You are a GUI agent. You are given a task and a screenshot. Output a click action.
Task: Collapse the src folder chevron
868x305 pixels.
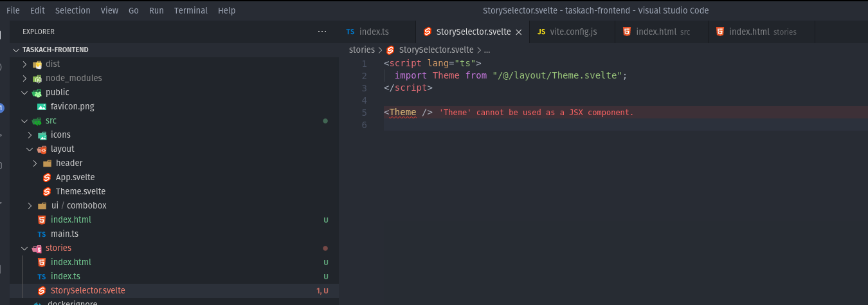[x=24, y=120]
